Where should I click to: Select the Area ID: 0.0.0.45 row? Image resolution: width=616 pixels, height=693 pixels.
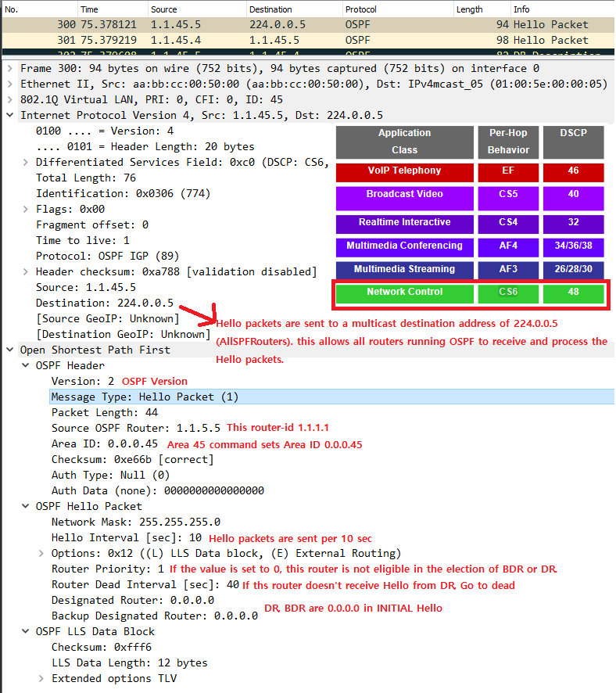click(x=104, y=443)
